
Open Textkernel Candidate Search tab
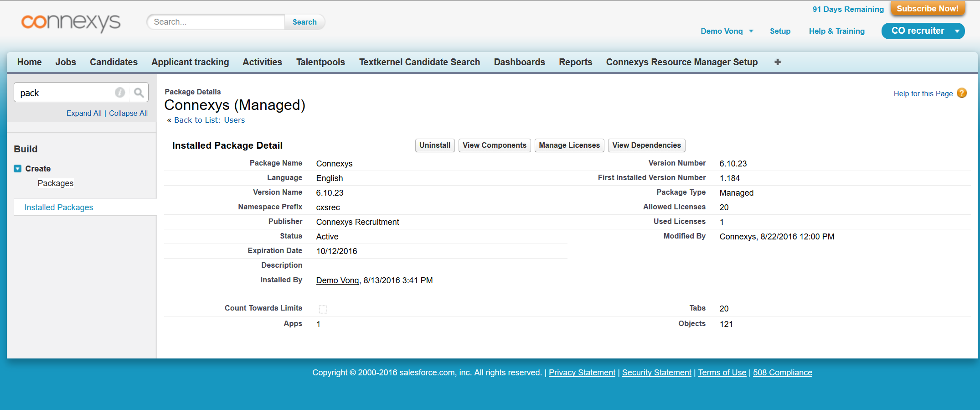pos(419,62)
